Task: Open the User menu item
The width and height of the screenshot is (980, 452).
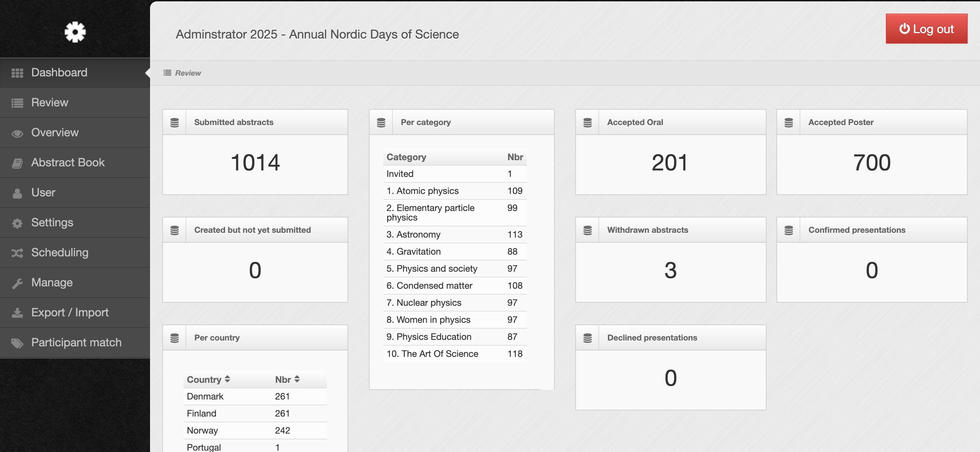Action: point(43,193)
